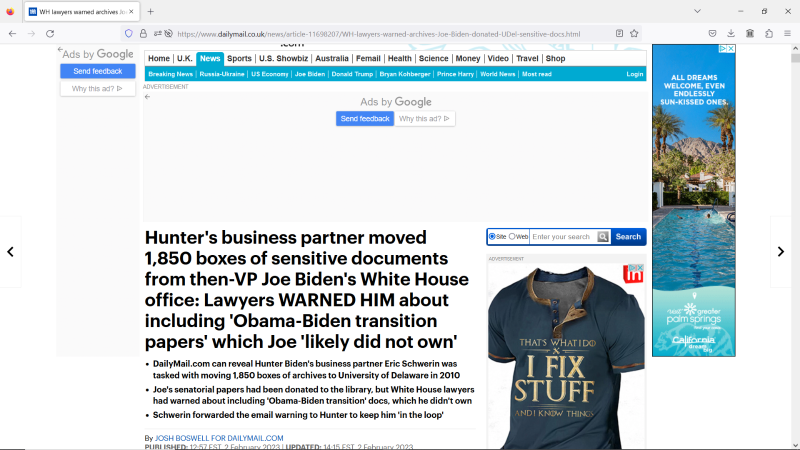Image resolution: width=800 pixels, height=450 pixels.
Task: Open the Extensions puzzle icon
Action: pos(769,34)
